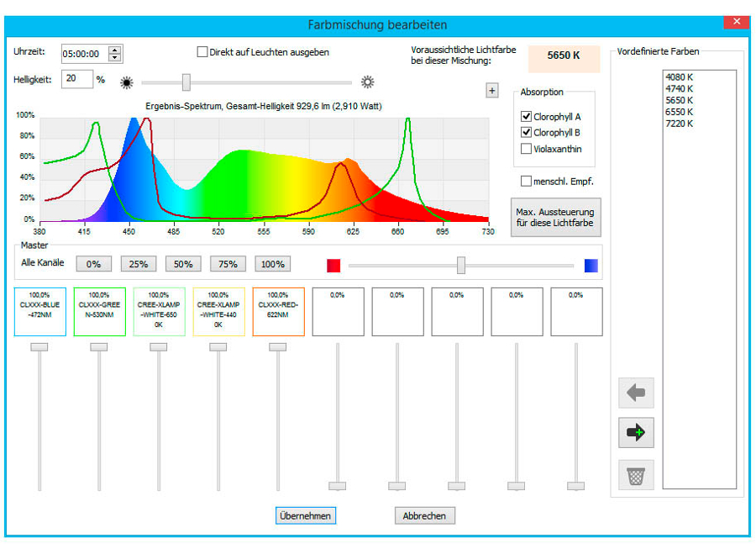756x554 pixels.
Task: Uncheck Clorophyll B absorption
Action: pyautogui.click(x=526, y=132)
